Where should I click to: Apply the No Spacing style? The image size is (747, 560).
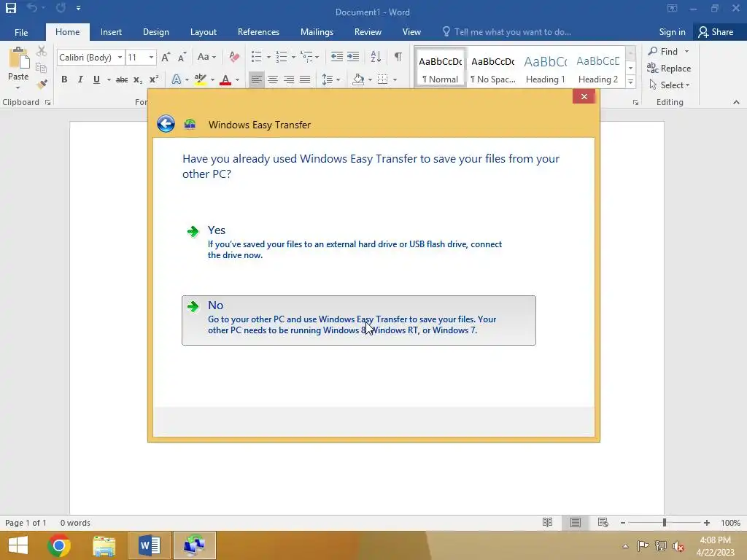tap(493, 68)
